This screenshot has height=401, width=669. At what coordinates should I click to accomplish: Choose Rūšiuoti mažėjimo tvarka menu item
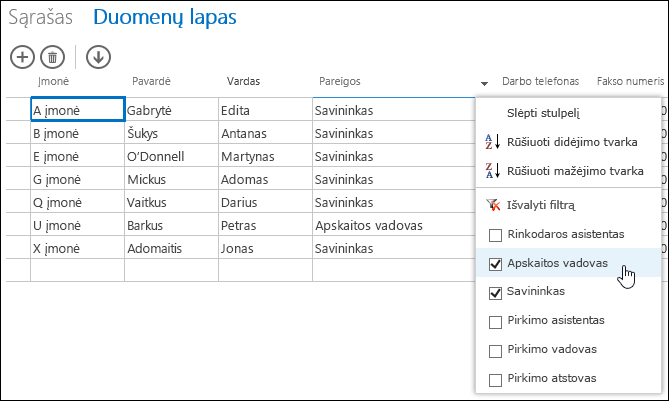(x=575, y=171)
